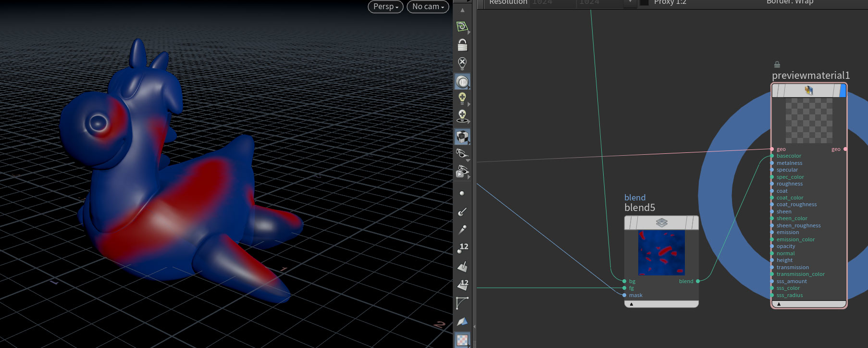Click the lock icon above previewmaterial1
The image size is (868, 348).
(777, 64)
